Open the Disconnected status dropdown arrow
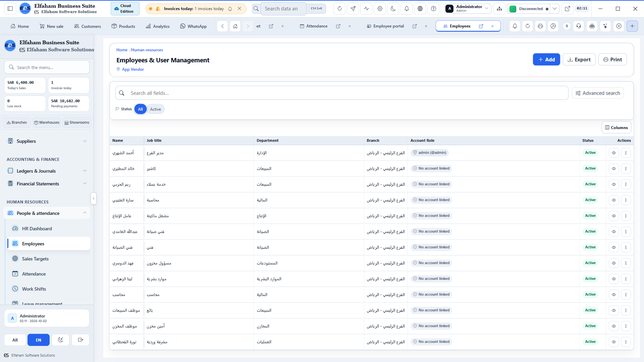The image size is (644, 362). coord(555,9)
